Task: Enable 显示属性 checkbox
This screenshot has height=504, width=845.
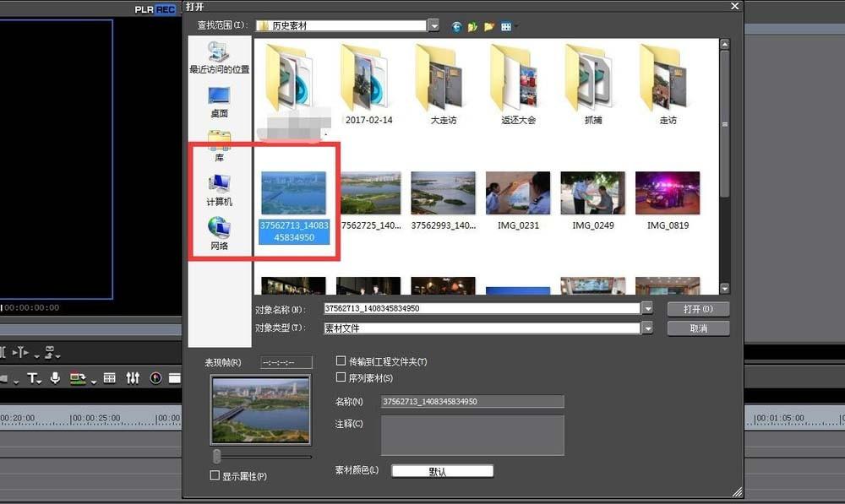Action: [215, 475]
